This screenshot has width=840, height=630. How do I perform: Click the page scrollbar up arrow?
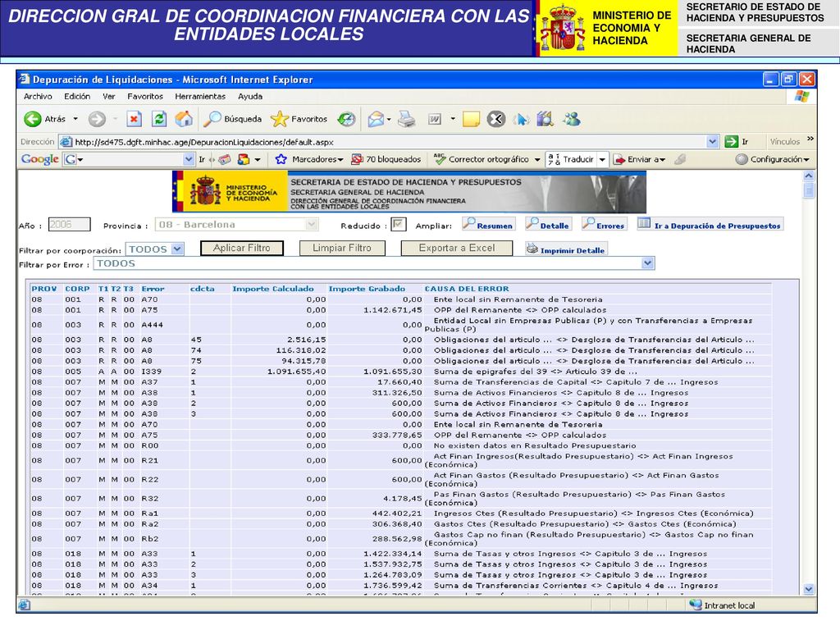809,176
